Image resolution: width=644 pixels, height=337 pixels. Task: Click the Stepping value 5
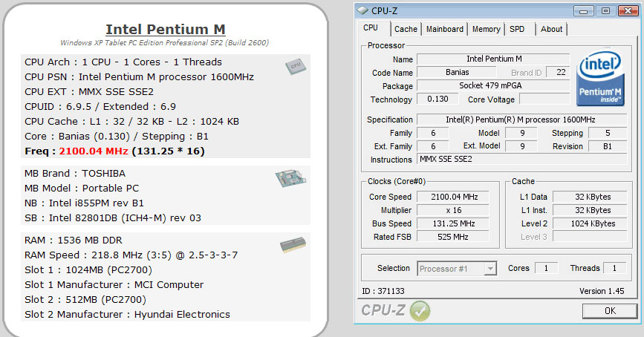(608, 133)
